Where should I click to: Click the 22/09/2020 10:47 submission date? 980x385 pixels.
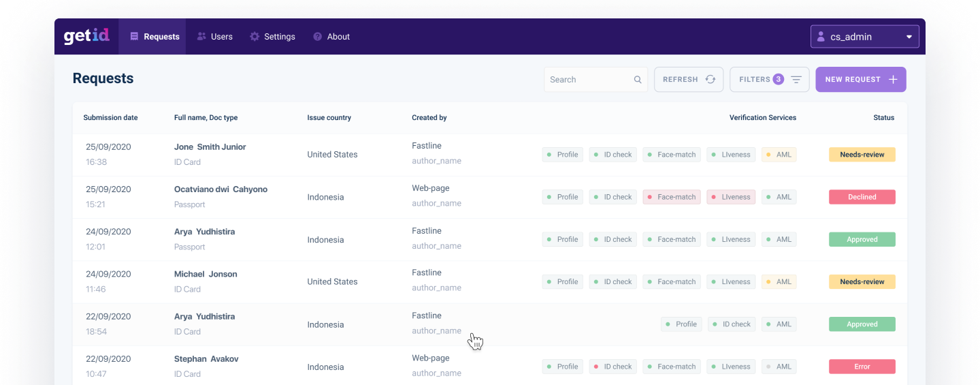pos(108,367)
